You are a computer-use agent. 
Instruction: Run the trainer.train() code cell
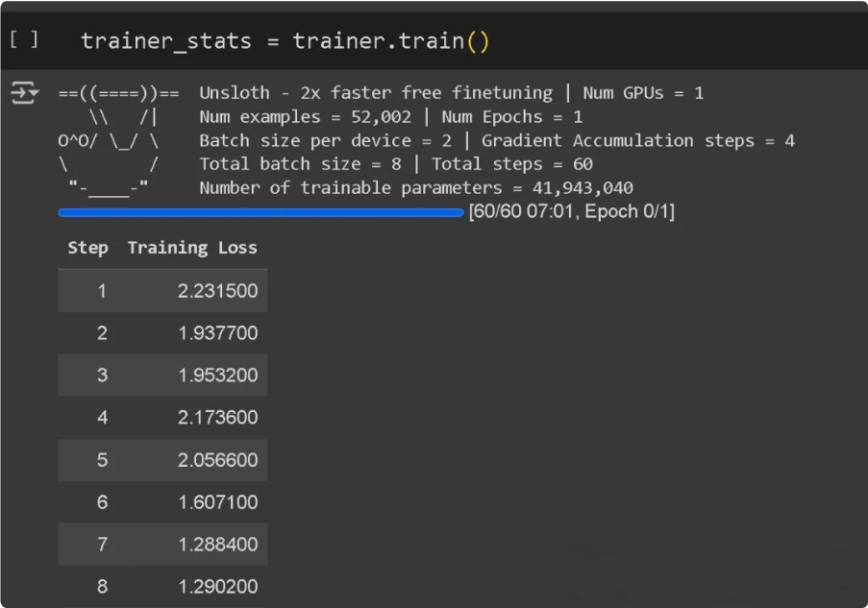pyautogui.click(x=24, y=39)
